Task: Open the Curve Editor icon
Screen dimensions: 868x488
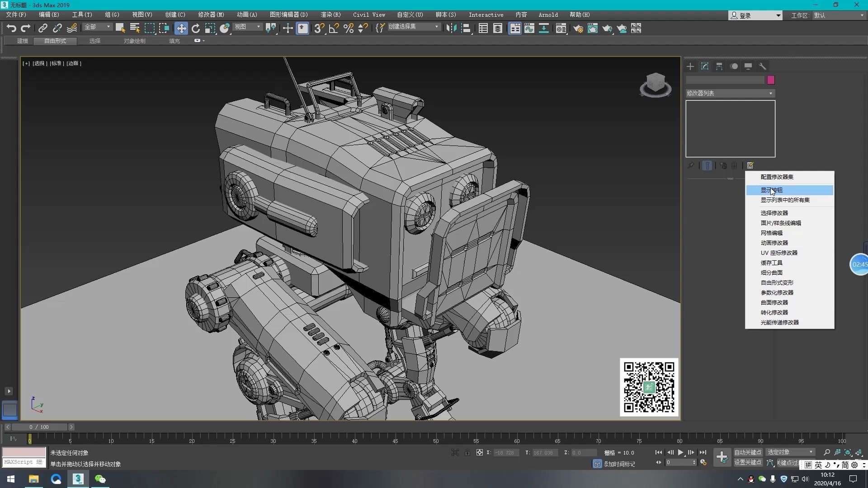Action: pos(529,28)
